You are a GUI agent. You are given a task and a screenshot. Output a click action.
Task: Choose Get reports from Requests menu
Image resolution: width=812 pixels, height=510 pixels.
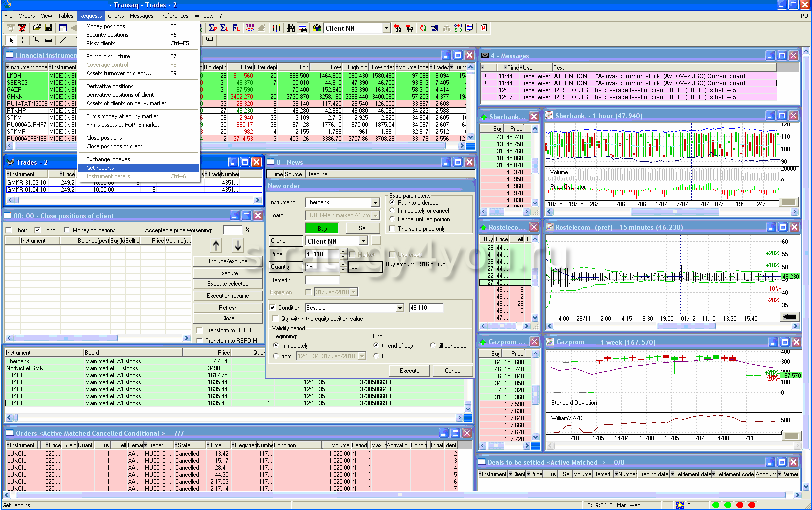pyautogui.click(x=103, y=168)
